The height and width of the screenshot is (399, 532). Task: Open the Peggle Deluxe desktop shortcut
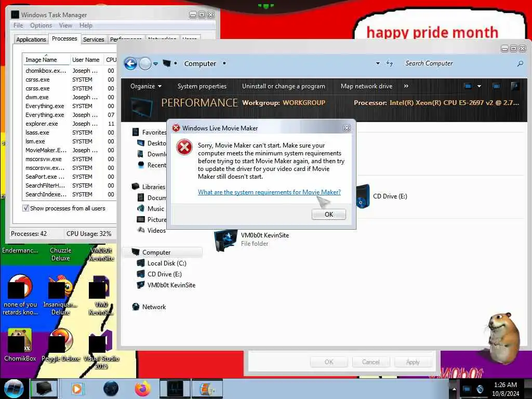61,345
